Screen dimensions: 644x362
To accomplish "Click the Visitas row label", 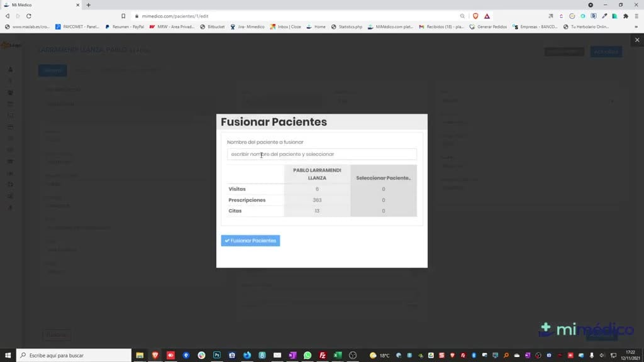I will tap(237, 189).
